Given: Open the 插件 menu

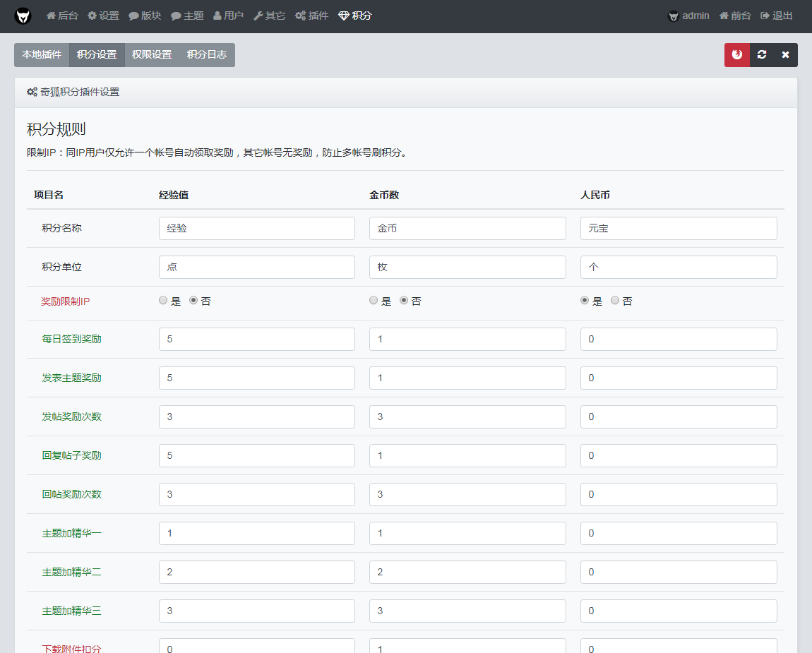Looking at the screenshot, I should point(312,16).
